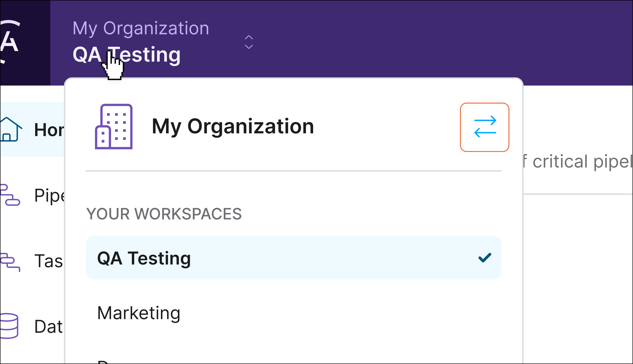
Task: Click 'QA Testing' title in the purple header
Action: click(x=127, y=54)
